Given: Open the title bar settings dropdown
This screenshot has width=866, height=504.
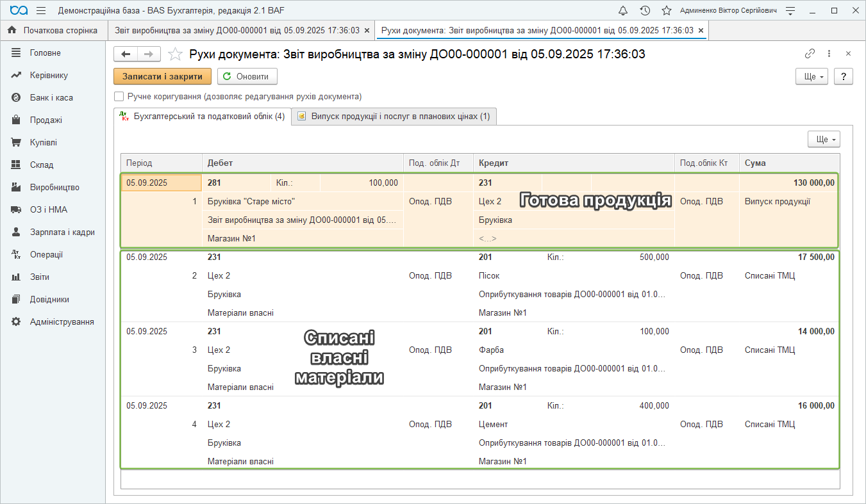Looking at the screenshot, I should (x=790, y=11).
